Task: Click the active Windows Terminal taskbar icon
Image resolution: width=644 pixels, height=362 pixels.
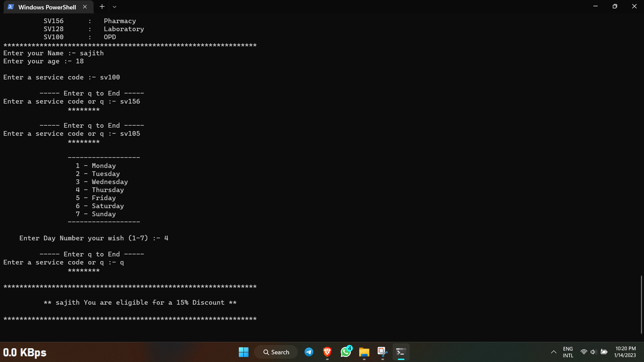Action: point(401,352)
